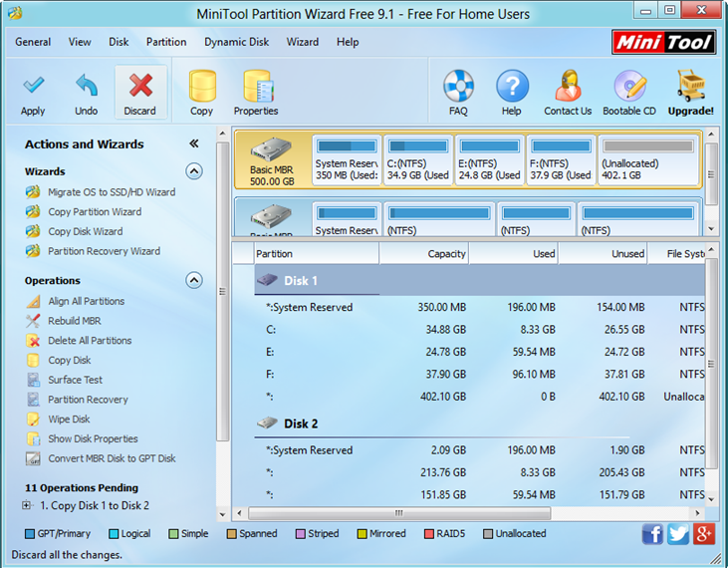Select E:(NTFS) block in disk map

click(489, 160)
